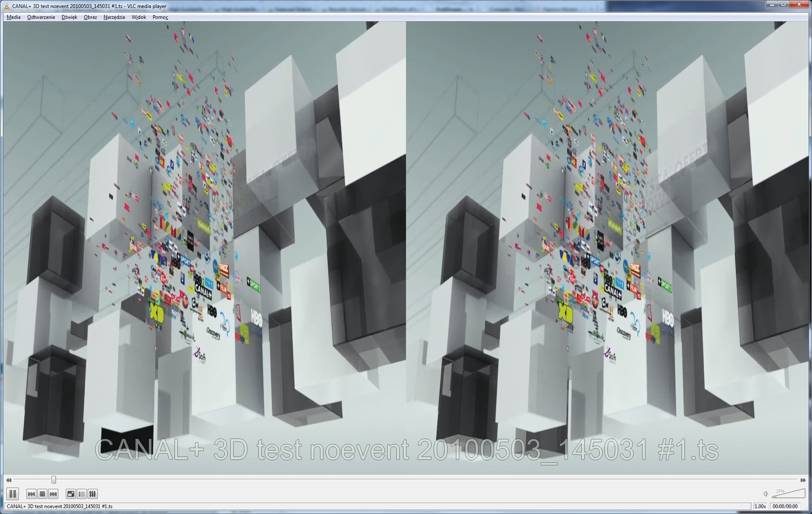Screen dimensions: 812x514
Task: Open the Media menu
Action: [x=13, y=17]
